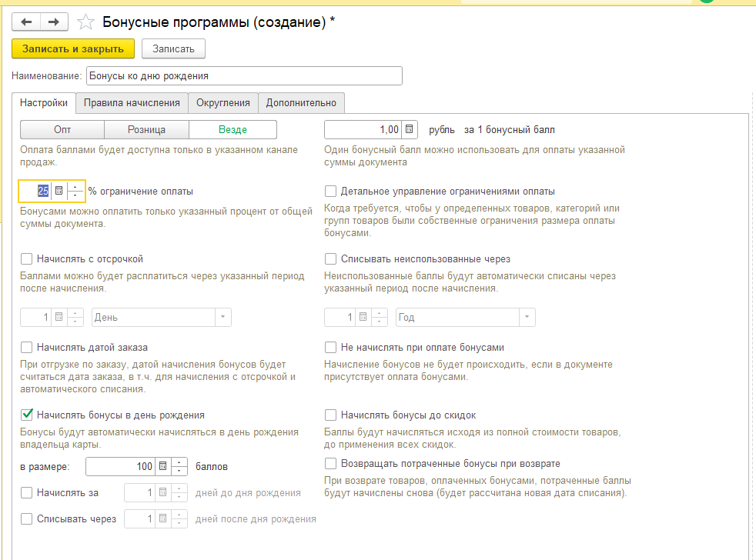Open the 'Округления' tab
Viewport: 756px width, 560px height.
click(x=223, y=102)
